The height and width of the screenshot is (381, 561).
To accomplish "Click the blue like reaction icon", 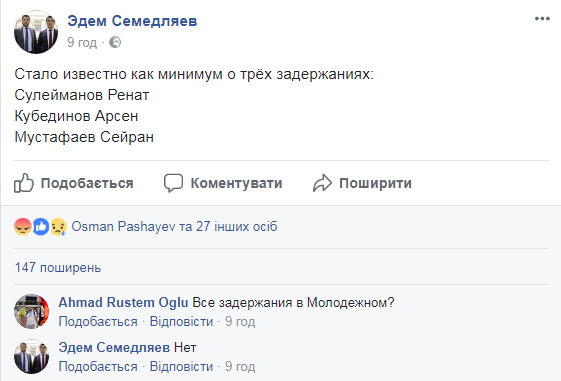I will pyautogui.click(x=41, y=226).
